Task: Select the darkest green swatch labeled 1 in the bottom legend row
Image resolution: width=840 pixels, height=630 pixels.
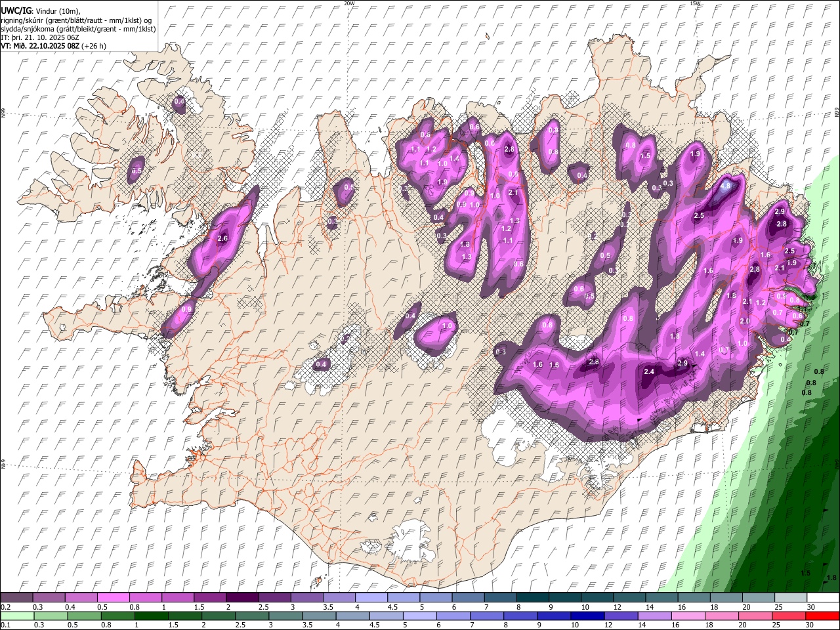Action: pos(152,616)
